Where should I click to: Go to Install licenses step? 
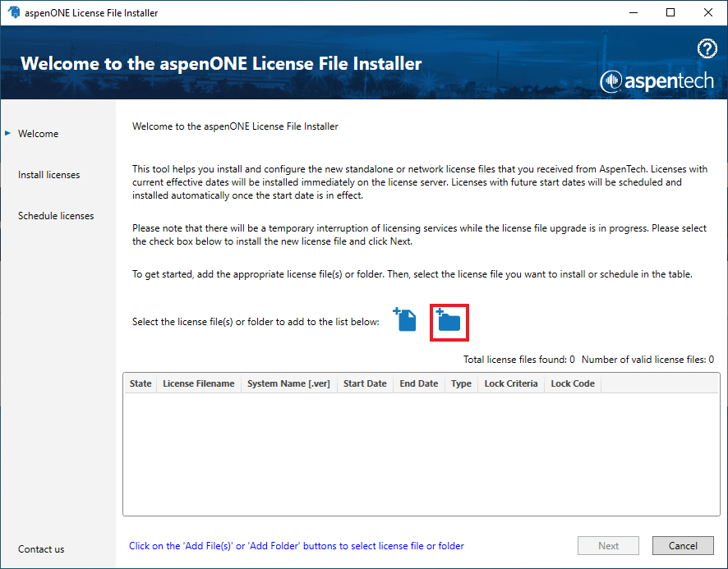pos(48,175)
